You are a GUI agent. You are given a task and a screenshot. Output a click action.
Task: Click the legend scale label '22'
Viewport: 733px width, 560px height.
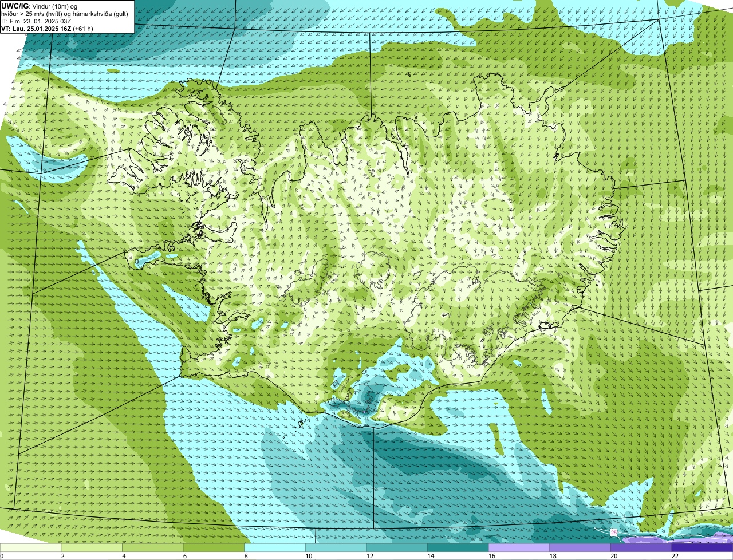pyautogui.click(x=675, y=556)
